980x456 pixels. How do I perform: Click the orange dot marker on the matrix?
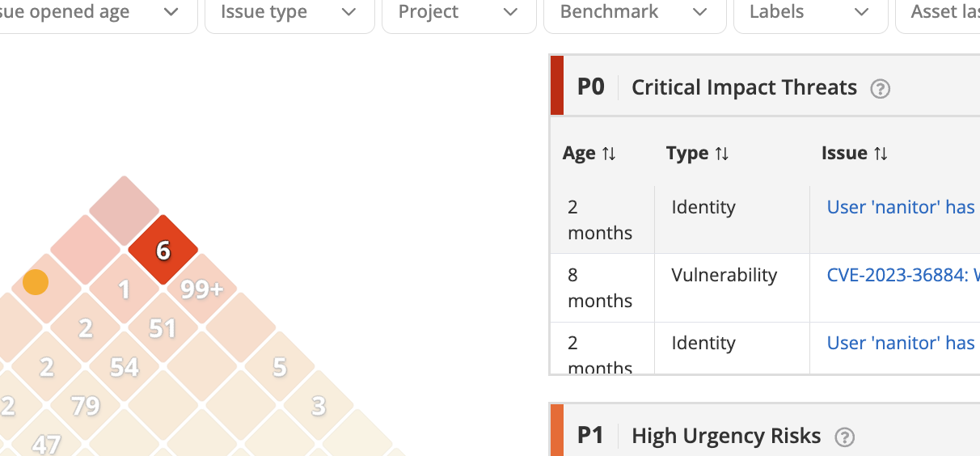click(36, 282)
